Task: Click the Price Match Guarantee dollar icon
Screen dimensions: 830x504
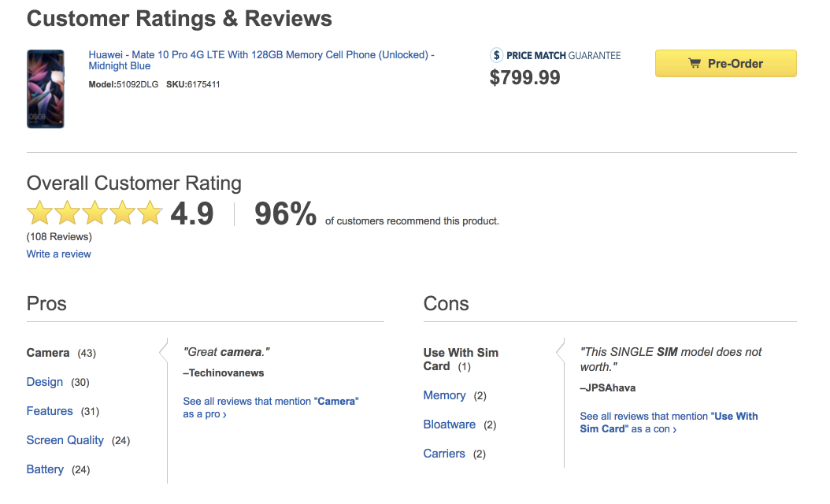Action: (496, 55)
